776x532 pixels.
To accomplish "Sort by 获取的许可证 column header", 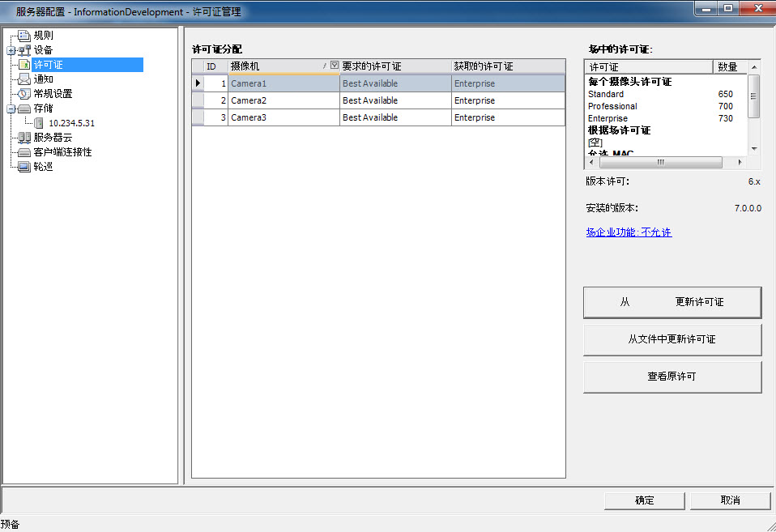I will point(508,66).
